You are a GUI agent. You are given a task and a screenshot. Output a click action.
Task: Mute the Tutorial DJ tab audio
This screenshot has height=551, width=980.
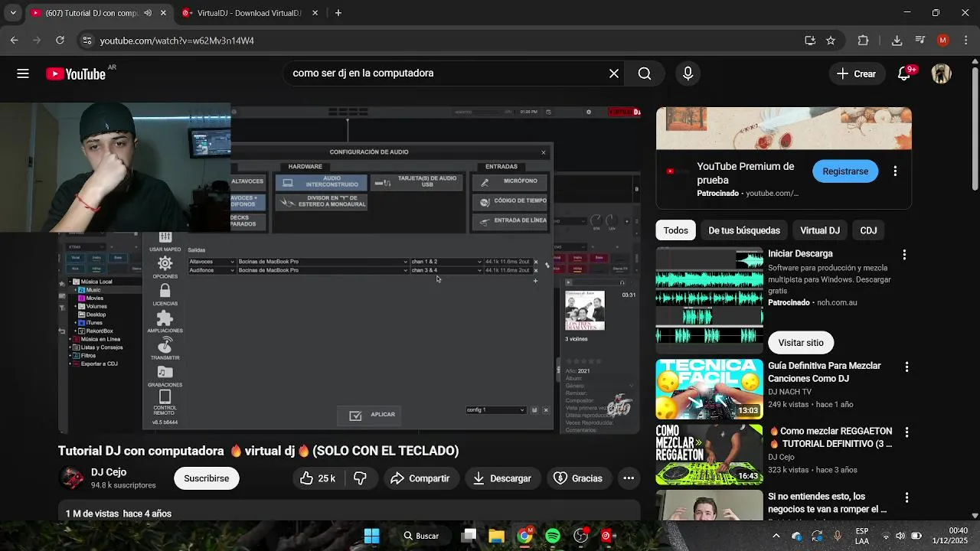(x=148, y=13)
